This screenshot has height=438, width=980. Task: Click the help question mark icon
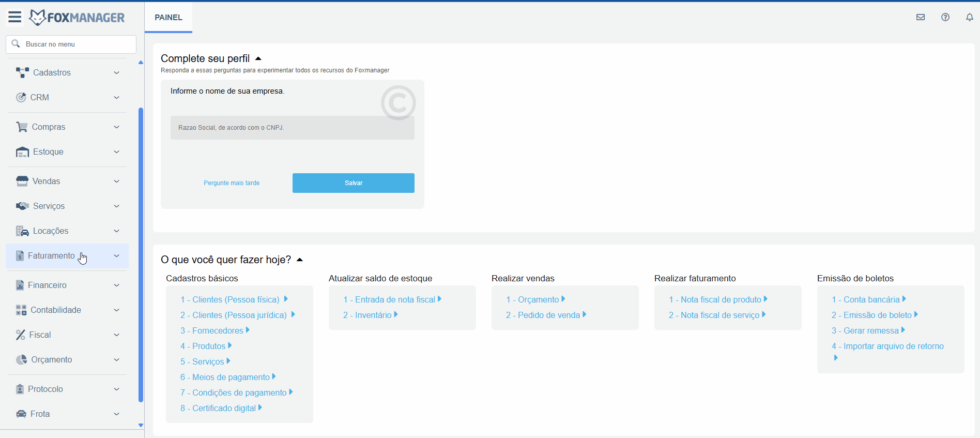[x=945, y=17]
